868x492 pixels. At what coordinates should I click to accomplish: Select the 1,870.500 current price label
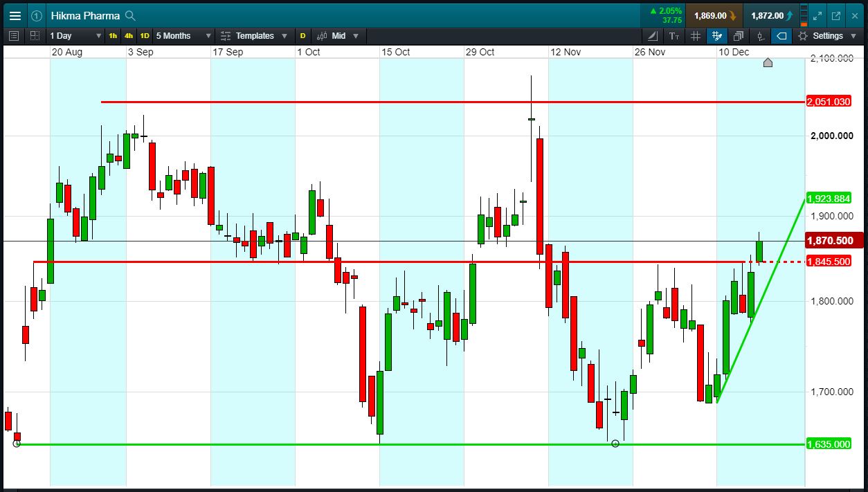click(833, 241)
